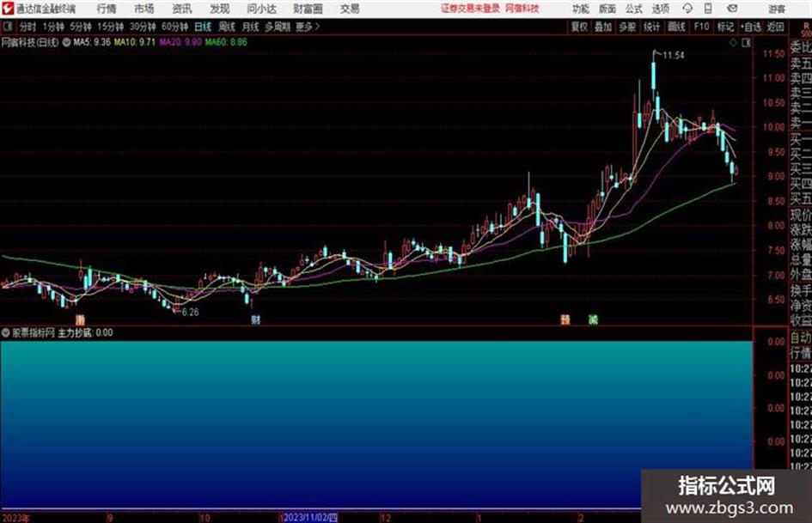812x523 pixels.
Task: Click the 标记 mark toolbar button
Action: click(725, 27)
